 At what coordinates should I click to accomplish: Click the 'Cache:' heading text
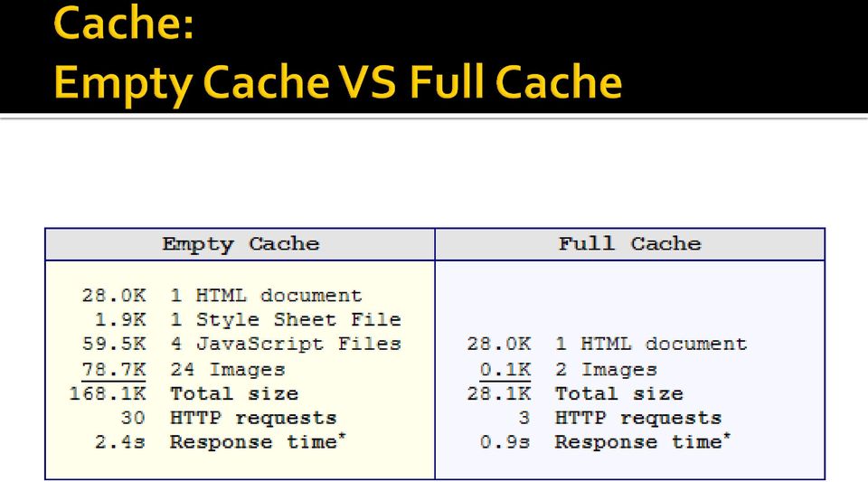pyautogui.click(x=124, y=24)
